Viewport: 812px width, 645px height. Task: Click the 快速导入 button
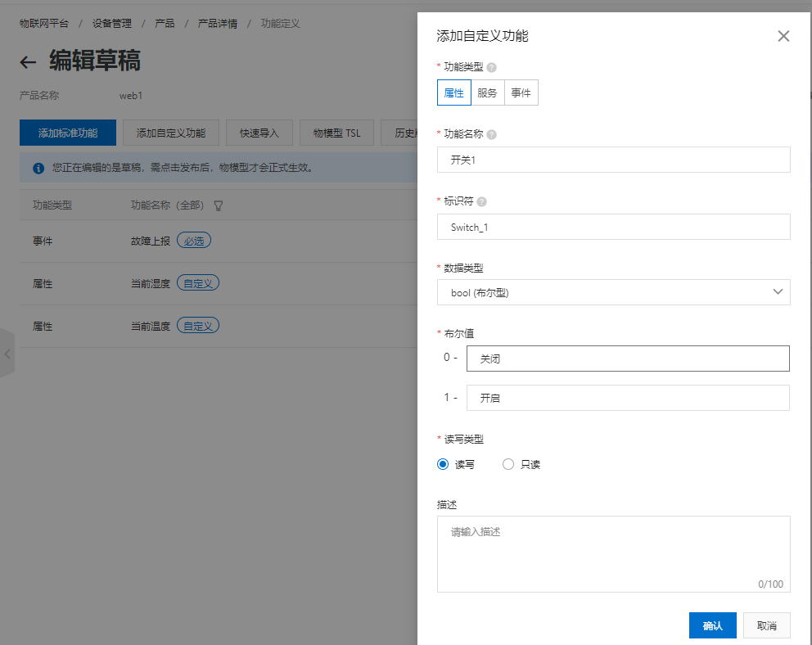[x=259, y=132]
